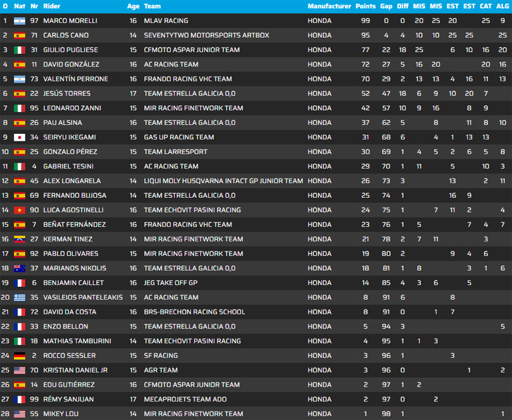Sort the table by the Points column header
The height and width of the screenshot is (420, 512).
[x=365, y=6]
